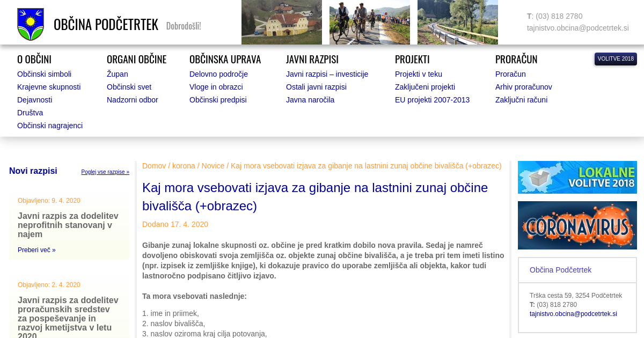The image size is (644, 338).
Task: Open Projekti v teku
Action: coord(418,74)
